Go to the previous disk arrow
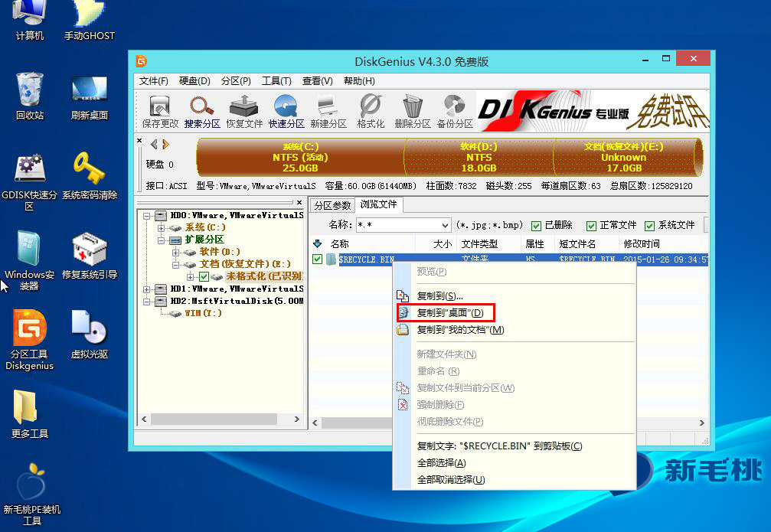Screen dimensions: 771x532 coord(155,144)
